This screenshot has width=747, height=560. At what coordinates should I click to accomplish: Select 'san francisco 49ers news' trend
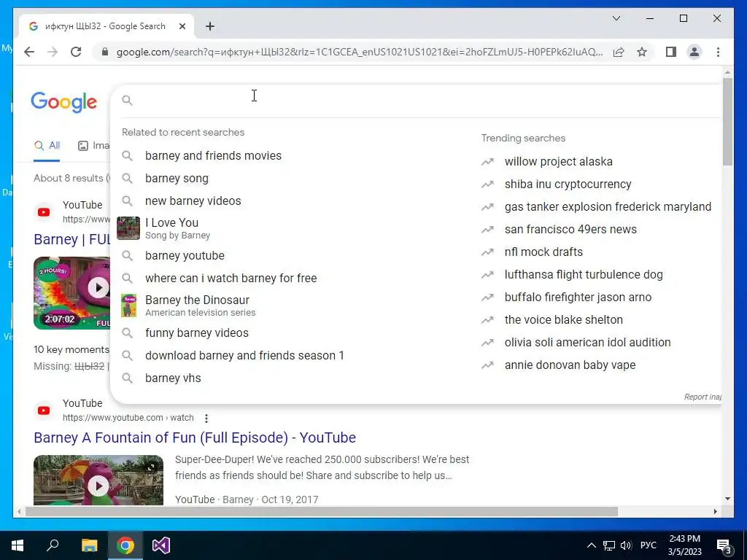coord(570,230)
